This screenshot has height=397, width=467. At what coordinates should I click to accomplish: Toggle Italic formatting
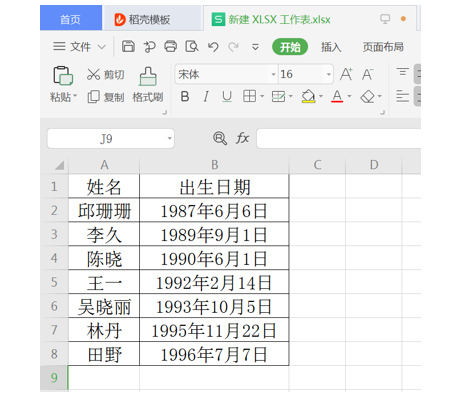point(206,97)
